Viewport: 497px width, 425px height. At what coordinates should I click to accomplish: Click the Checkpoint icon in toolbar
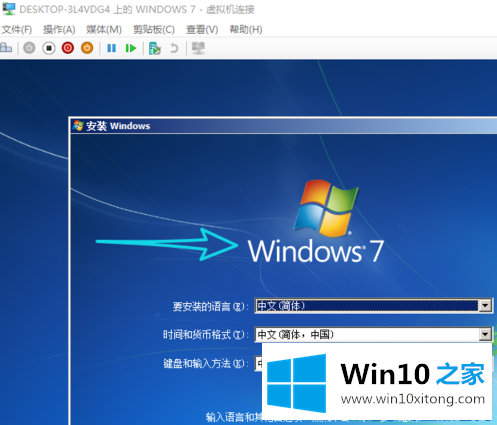(155, 48)
